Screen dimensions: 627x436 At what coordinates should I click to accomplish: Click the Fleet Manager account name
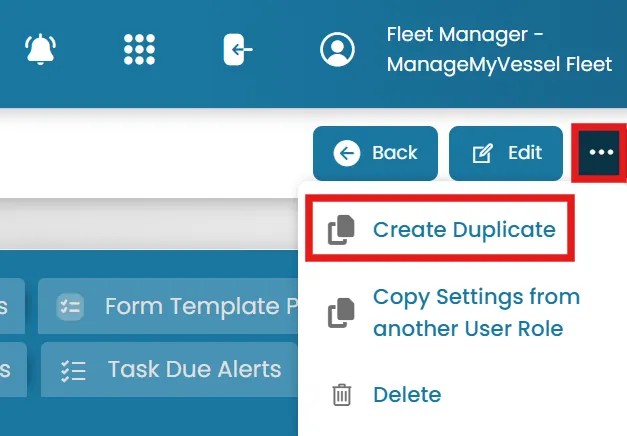pos(499,49)
